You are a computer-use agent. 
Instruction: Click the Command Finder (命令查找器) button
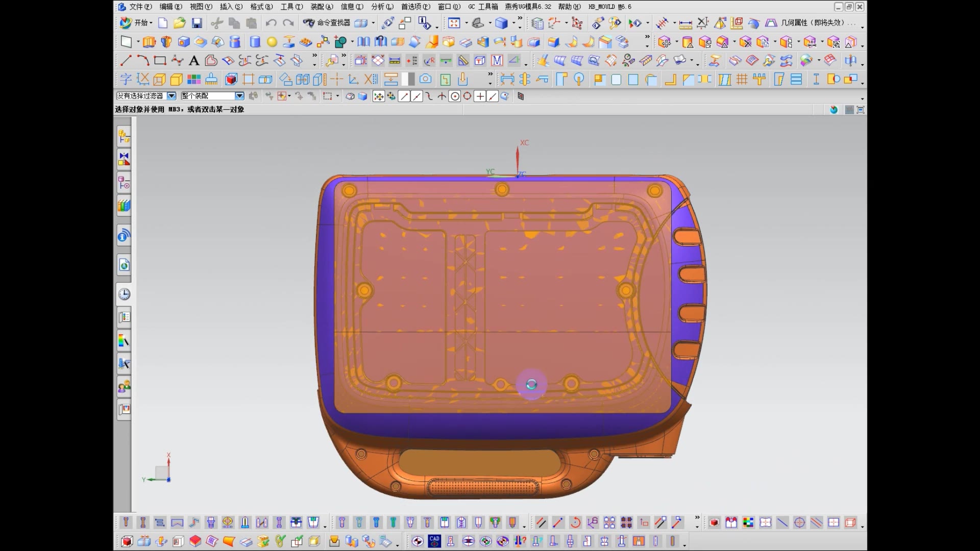[327, 23]
